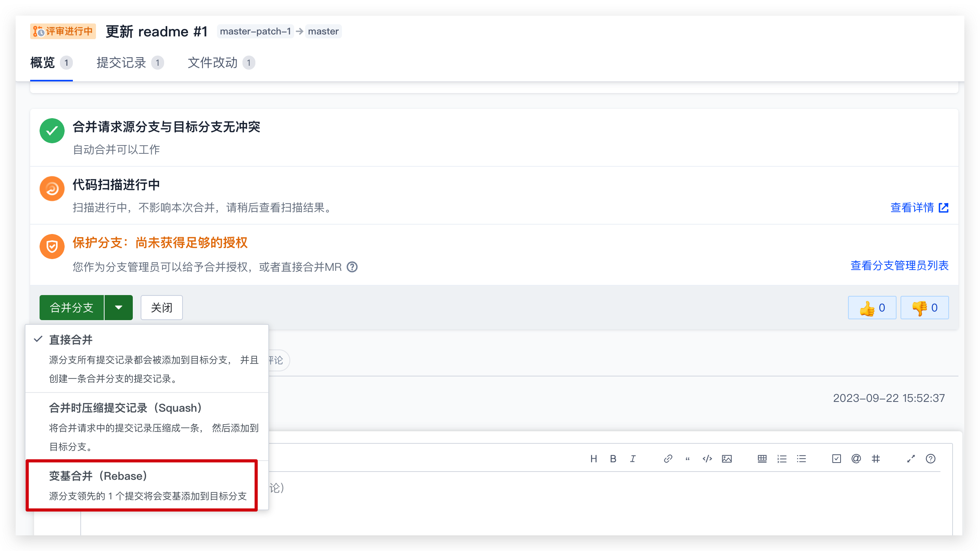980x551 pixels.
Task: Add a numbered list in the editor
Action: coord(782,459)
